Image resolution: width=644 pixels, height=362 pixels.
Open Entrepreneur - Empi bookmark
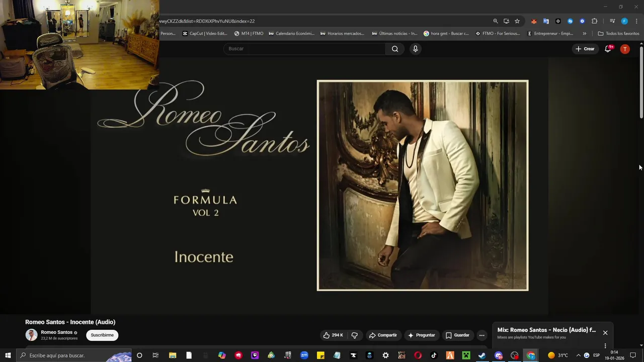pyautogui.click(x=550, y=34)
